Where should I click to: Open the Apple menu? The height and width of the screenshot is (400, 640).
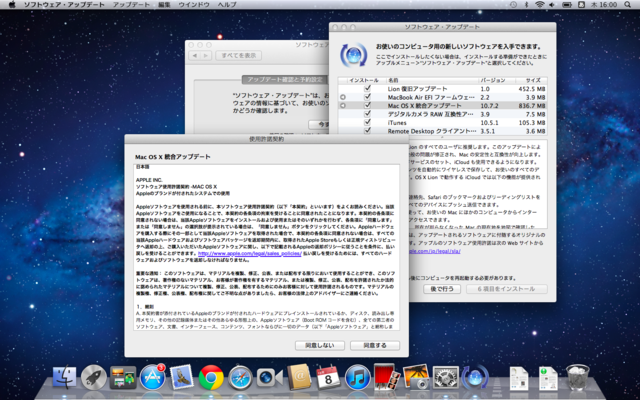(x=11, y=4)
